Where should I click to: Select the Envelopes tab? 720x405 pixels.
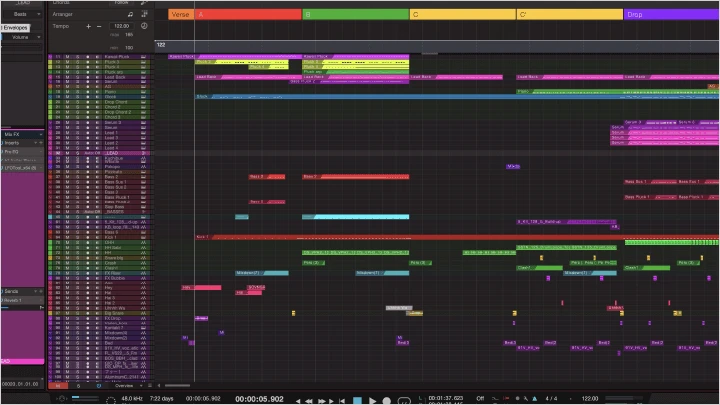[x=15, y=28]
